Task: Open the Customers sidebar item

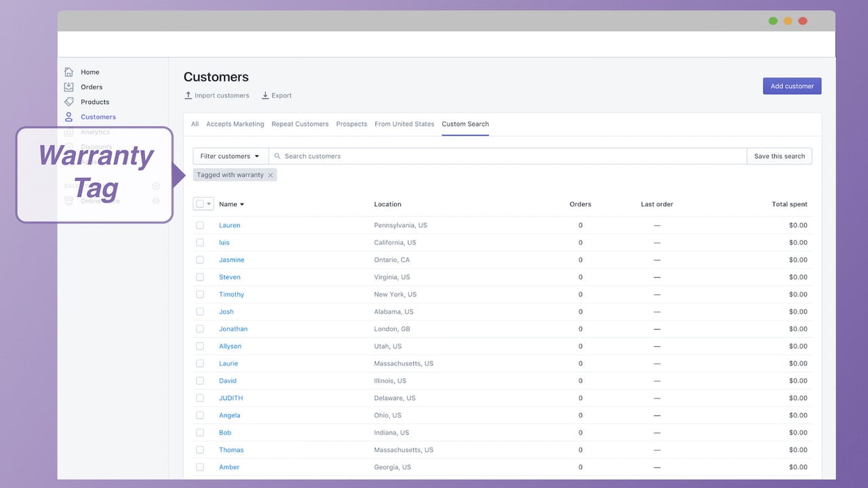Action: (98, 117)
